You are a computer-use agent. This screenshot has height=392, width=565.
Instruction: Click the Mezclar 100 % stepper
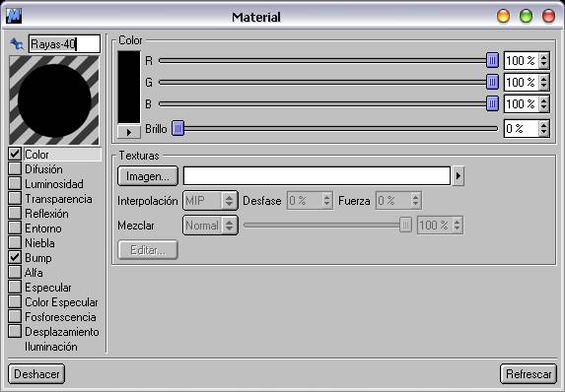point(458,226)
